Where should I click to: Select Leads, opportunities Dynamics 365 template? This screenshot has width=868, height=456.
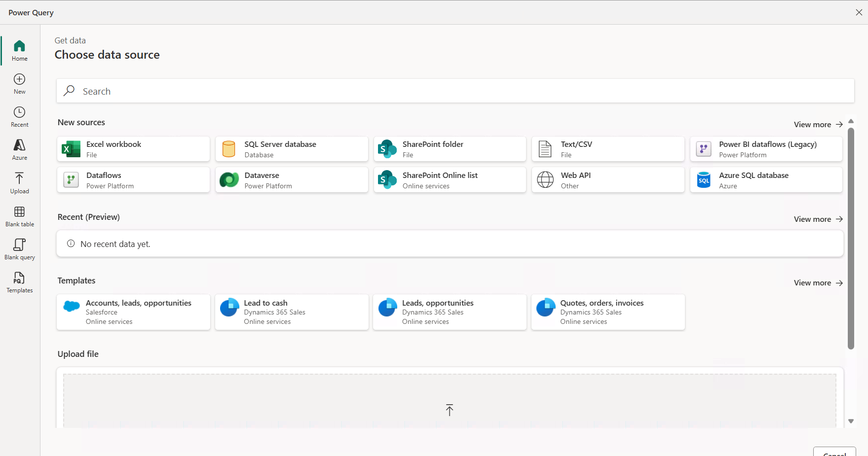point(450,312)
